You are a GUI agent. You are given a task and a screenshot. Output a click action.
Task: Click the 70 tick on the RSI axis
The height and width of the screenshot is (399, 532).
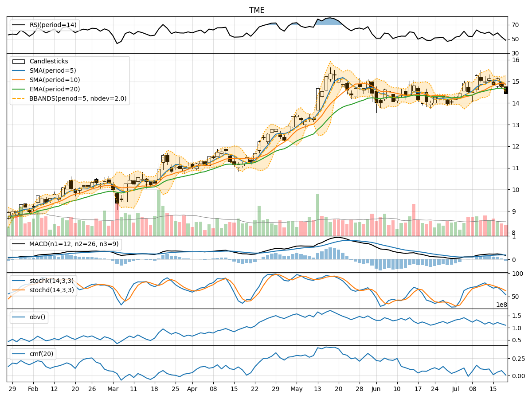[516, 25]
